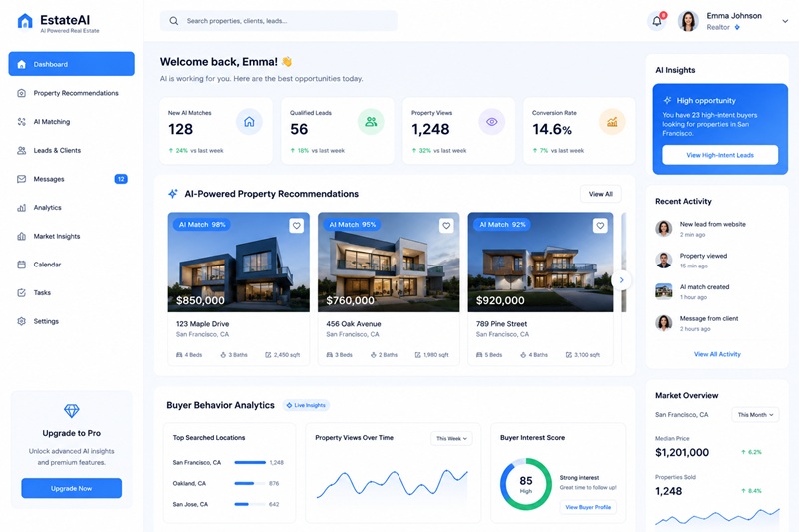799x532 pixels.
Task: Click the verified badge next to Realtor
Action: (737, 28)
